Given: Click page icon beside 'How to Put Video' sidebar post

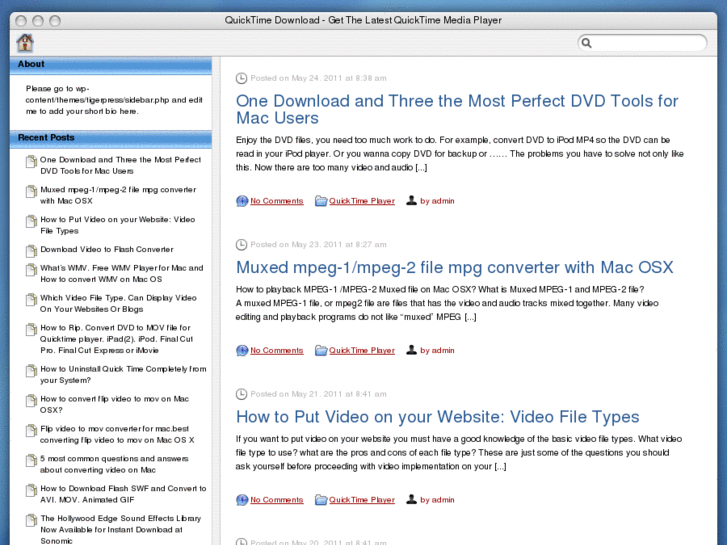Looking at the screenshot, I should click(x=31, y=221).
